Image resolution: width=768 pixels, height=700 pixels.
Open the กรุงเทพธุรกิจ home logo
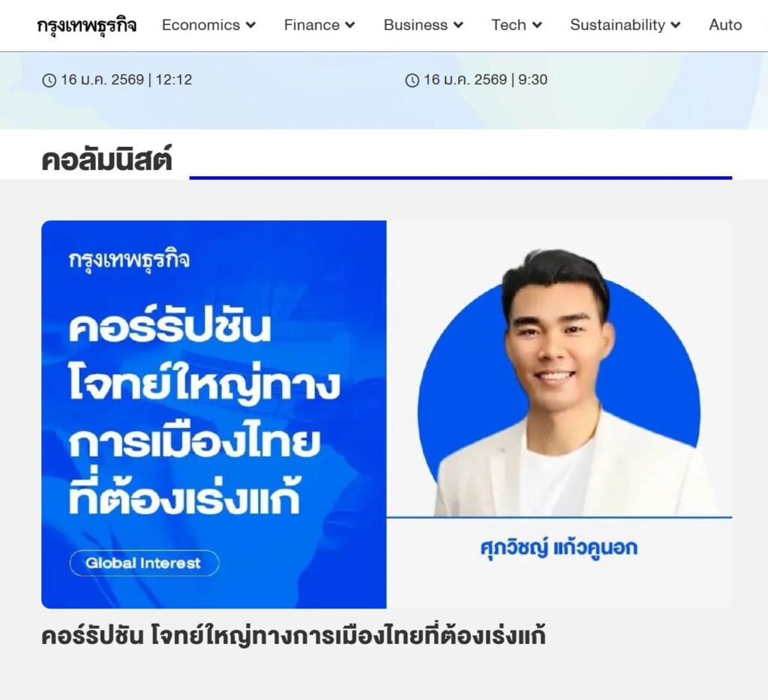point(87,25)
